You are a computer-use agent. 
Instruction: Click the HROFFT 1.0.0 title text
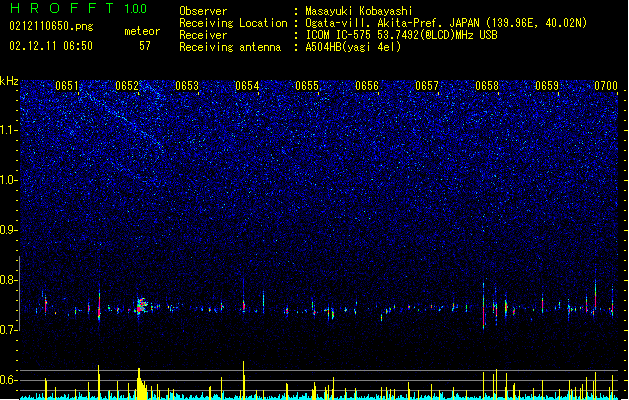coord(78,8)
